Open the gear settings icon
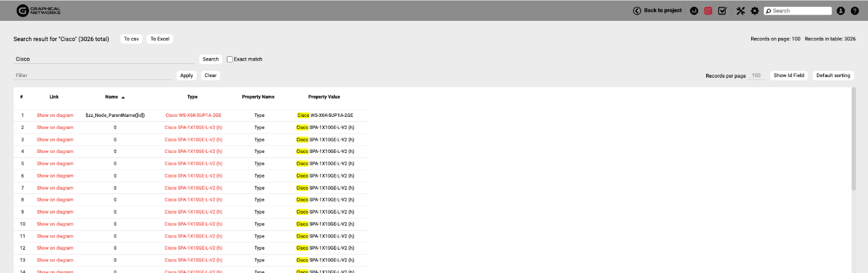 coord(754,11)
